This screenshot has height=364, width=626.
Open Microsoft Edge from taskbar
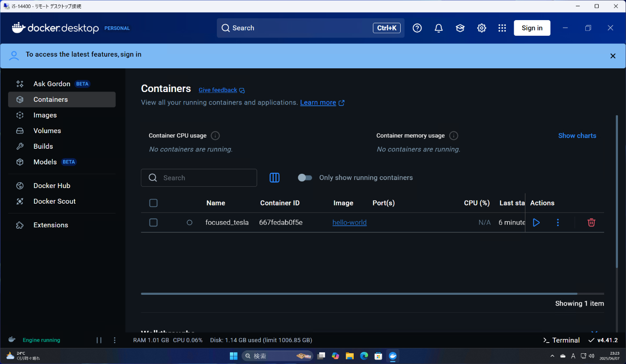coord(364,356)
